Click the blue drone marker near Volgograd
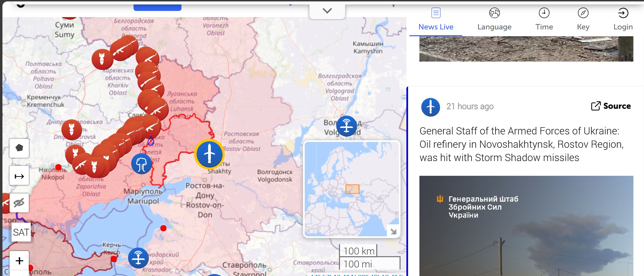Viewport: 644px width, 276px height. pos(346,126)
